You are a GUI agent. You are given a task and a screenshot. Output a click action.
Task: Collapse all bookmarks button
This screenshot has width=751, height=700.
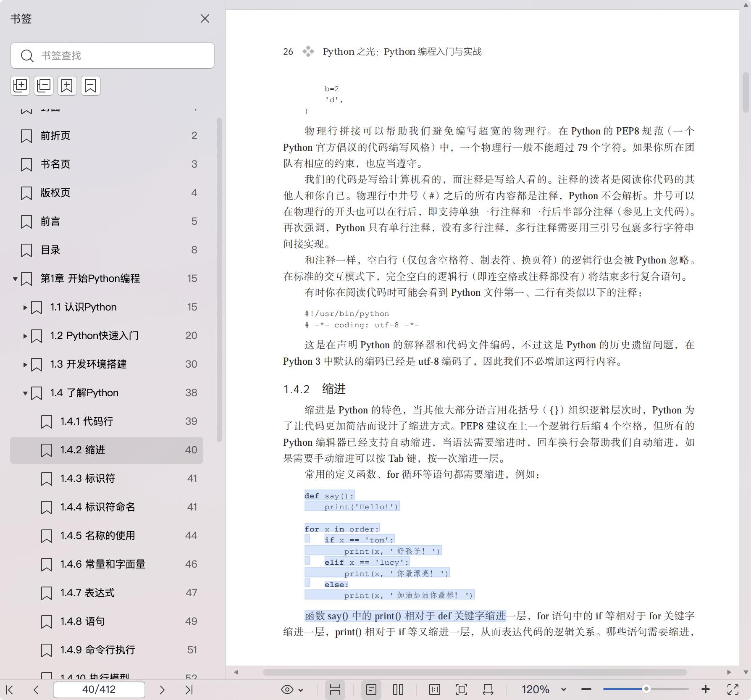pyautogui.click(x=44, y=86)
